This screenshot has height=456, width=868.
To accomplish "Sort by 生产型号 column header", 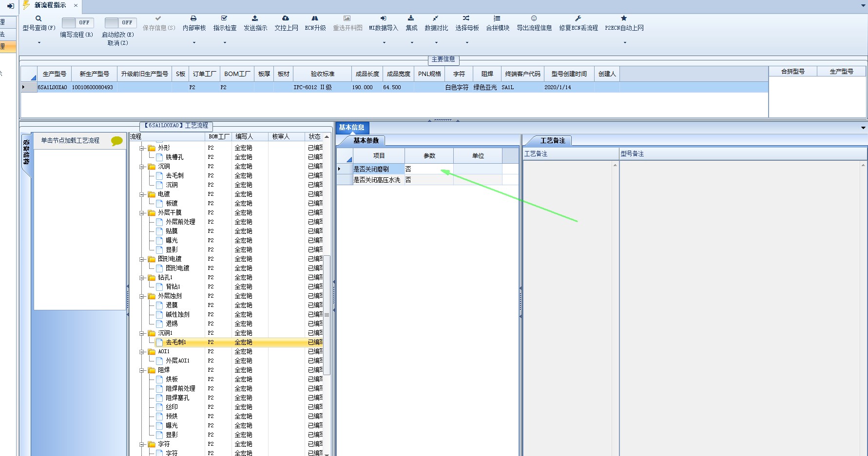I will point(54,74).
